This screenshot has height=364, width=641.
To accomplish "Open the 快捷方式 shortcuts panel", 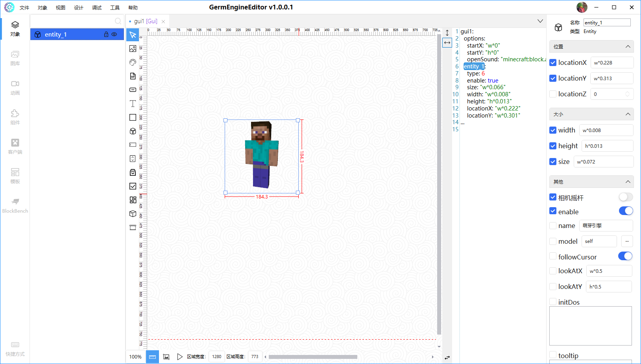I will click(x=15, y=349).
